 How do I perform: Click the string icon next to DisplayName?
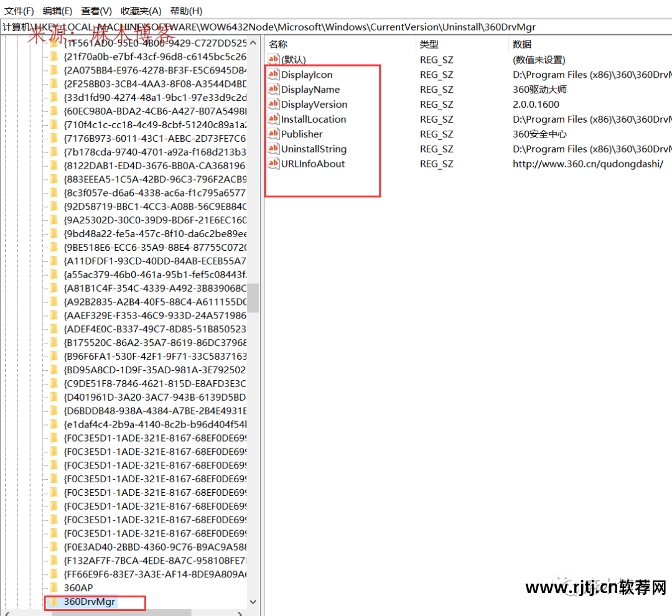click(273, 89)
